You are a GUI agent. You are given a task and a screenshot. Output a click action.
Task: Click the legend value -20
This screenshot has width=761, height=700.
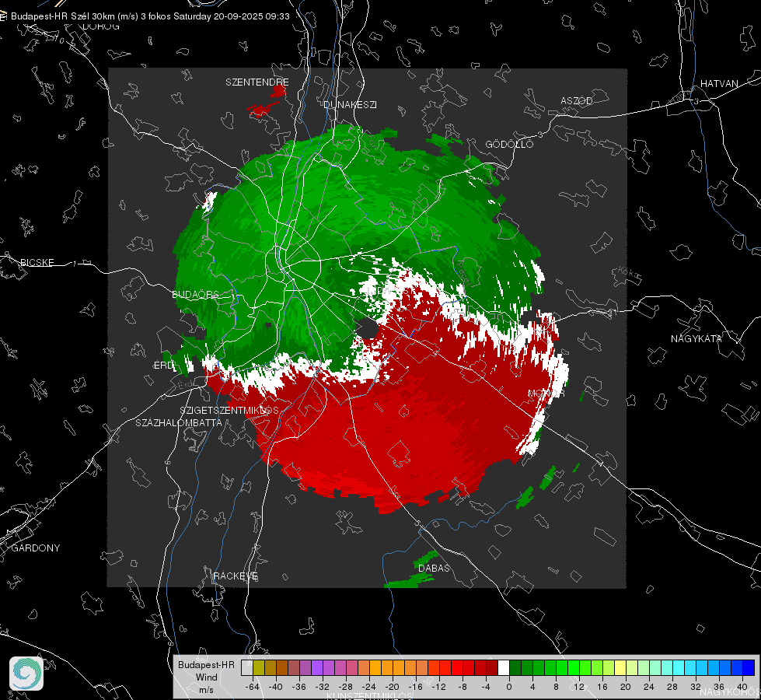(392, 687)
